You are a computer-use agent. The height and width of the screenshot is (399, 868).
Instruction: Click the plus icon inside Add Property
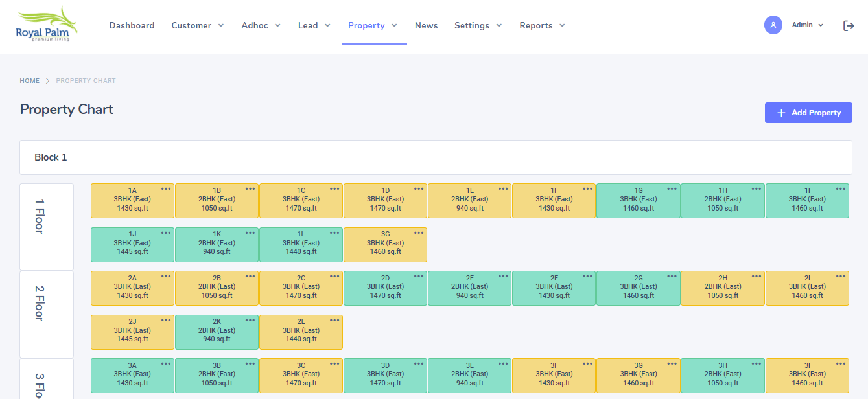point(780,112)
